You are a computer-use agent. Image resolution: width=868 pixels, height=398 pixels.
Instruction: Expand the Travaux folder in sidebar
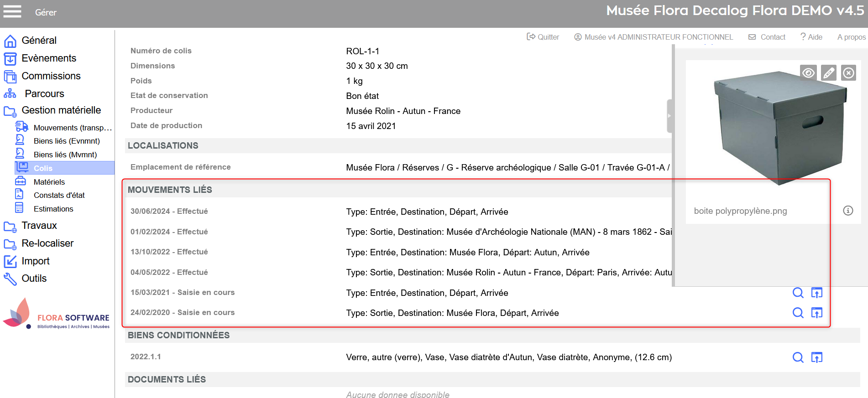39,226
